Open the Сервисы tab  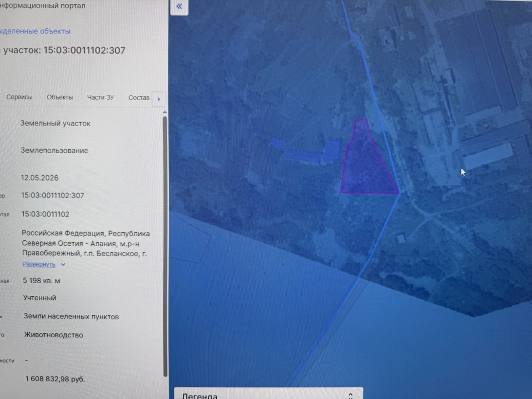coord(19,97)
